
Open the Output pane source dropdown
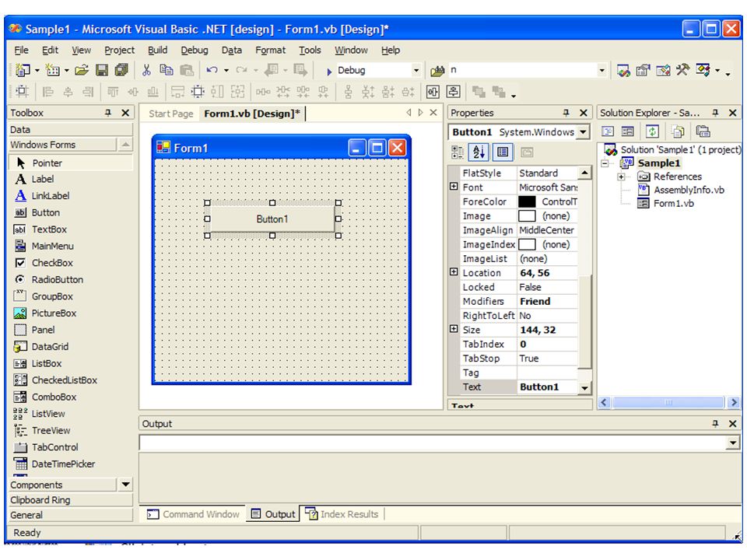coord(732,443)
